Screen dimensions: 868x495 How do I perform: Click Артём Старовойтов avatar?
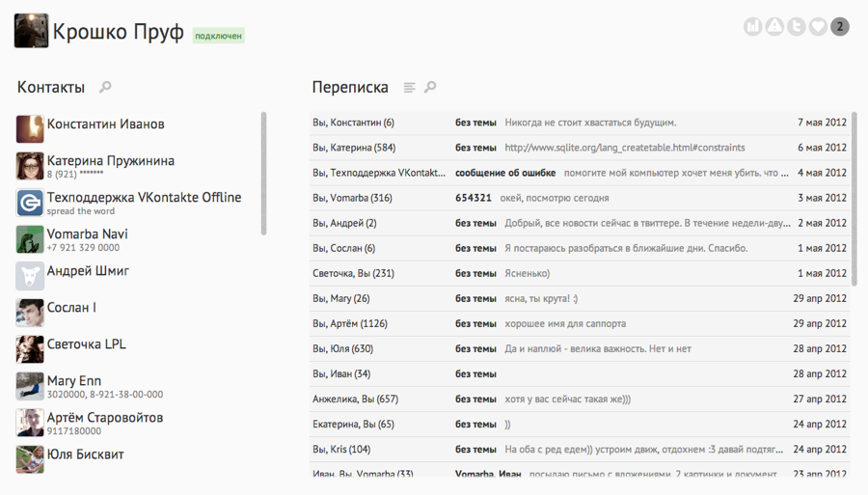[30, 423]
